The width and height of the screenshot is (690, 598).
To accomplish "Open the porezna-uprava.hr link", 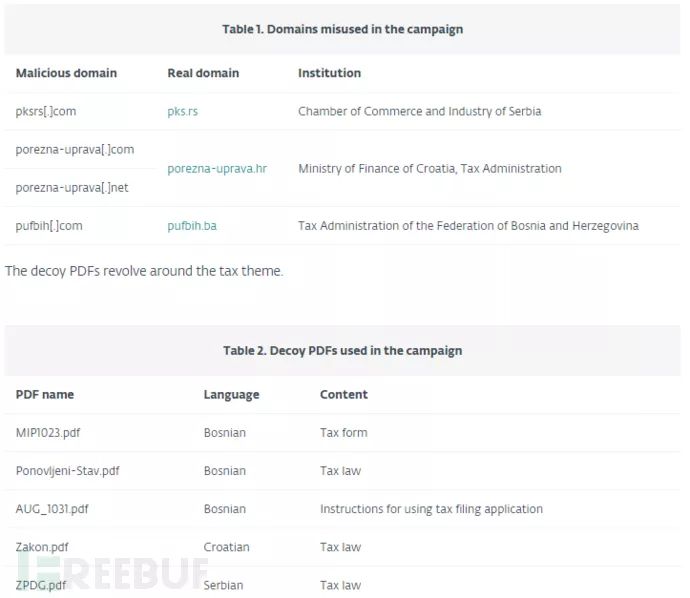I will coord(216,169).
